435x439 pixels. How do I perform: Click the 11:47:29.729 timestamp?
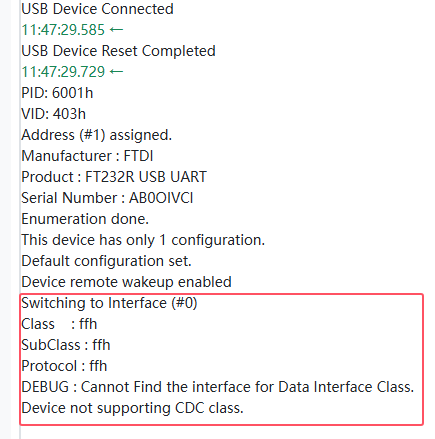(x=63, y=72)
